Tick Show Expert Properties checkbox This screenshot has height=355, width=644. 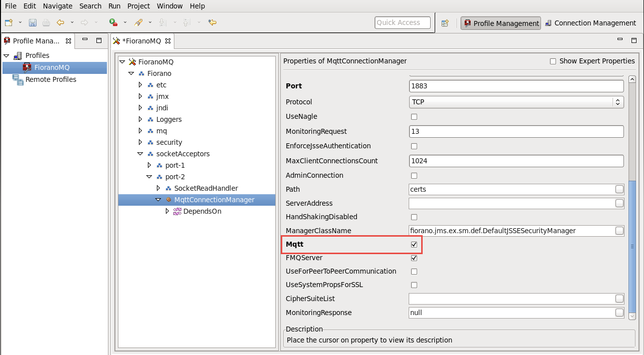pyautogui.click(x=553, y=61)
